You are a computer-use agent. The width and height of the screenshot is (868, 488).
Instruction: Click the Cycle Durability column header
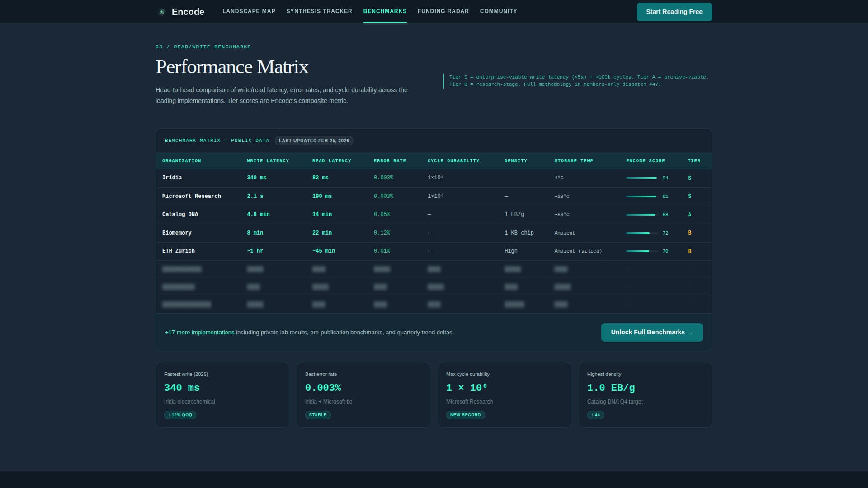coord(453,161)
